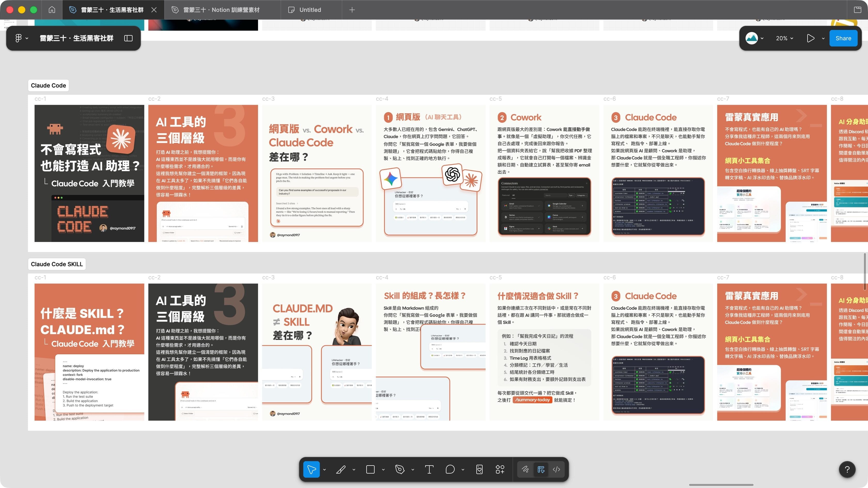
Task: Select the Text tool
Action: [429, 469]
